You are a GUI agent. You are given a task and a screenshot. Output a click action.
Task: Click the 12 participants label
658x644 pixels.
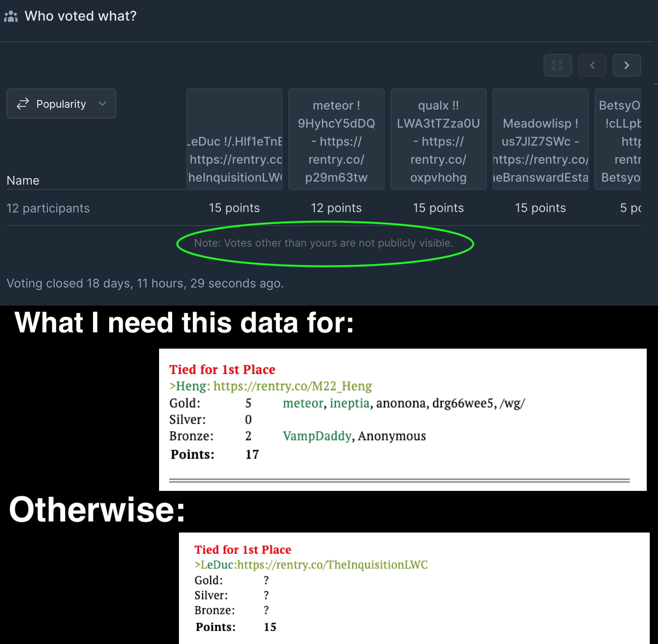point(48,208)
